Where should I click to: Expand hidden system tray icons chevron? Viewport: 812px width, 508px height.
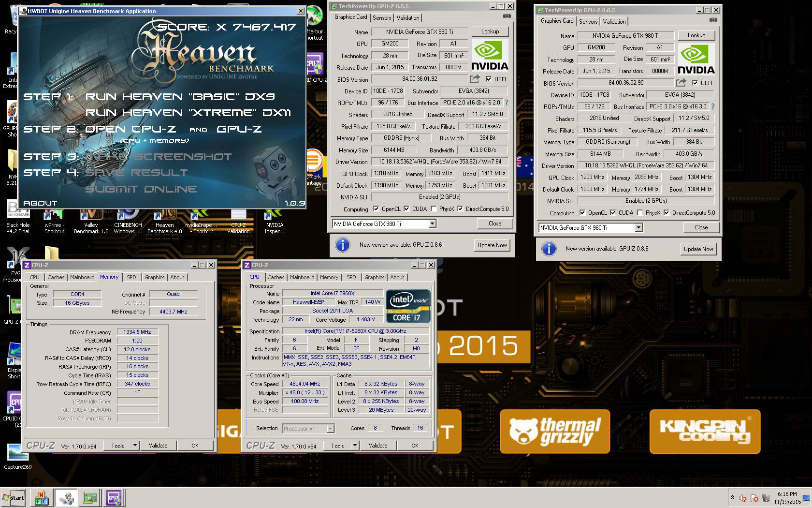point(732,497)
